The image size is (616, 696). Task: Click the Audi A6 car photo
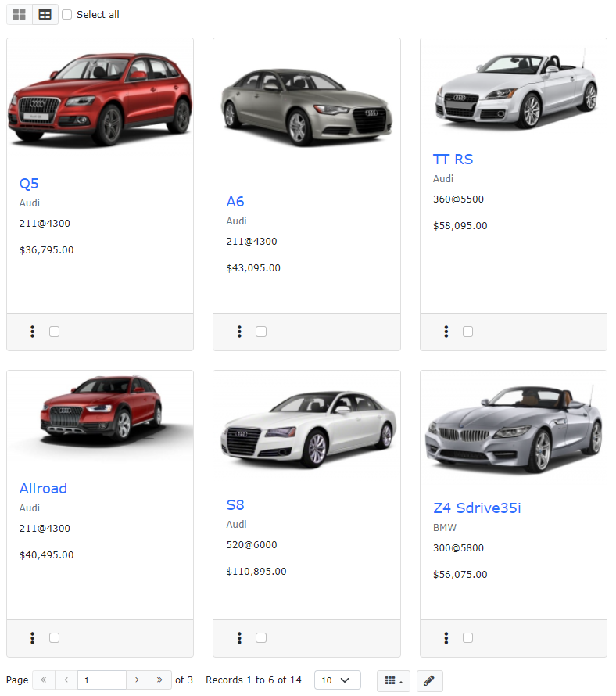(x=306, y=104)
